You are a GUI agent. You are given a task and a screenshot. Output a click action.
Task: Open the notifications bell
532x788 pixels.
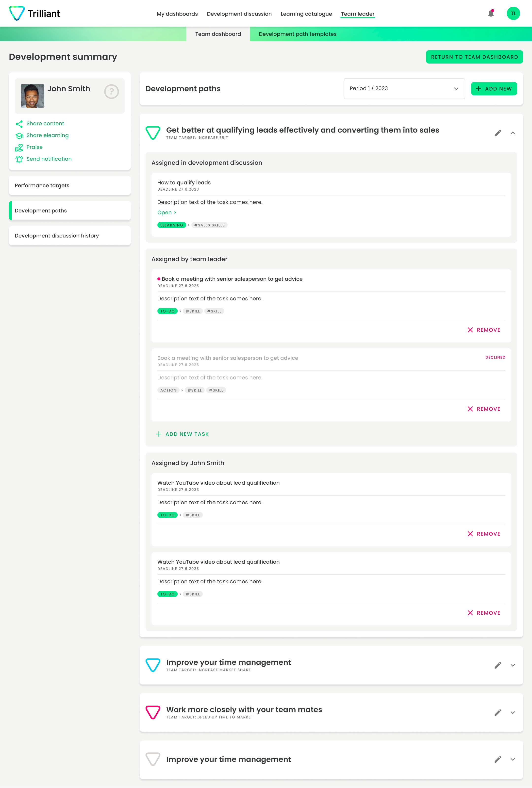click(491, 13)
